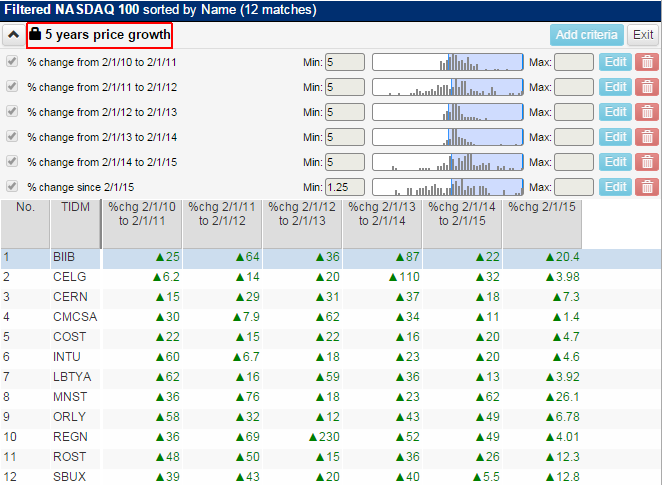662x485 pixels.
Task: Toggle checkbox for % change 2/1/13 to 2/1/14
Action: click(12, 136)
